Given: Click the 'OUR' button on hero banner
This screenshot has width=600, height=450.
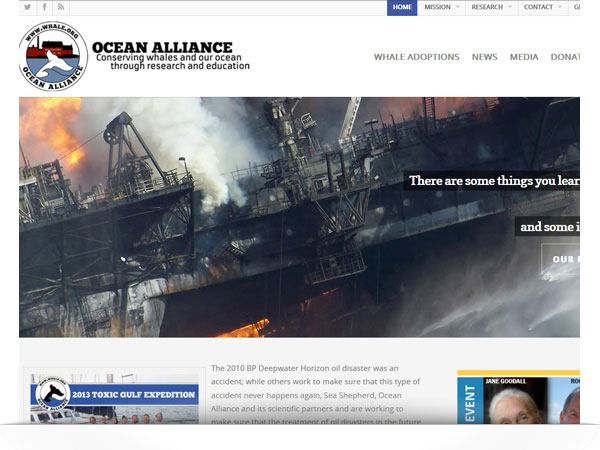Looking at the screenshot, I should click(561, 259).
